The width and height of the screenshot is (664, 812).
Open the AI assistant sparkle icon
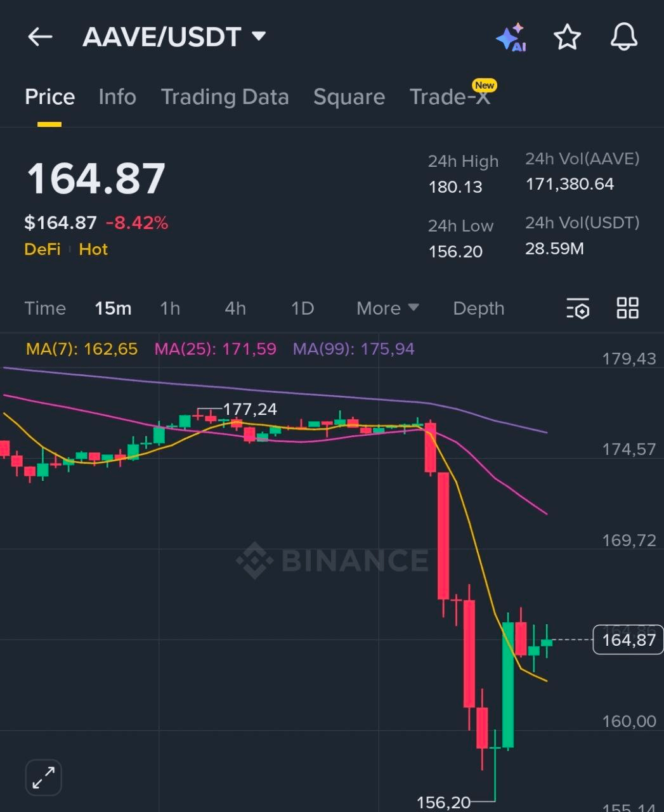511,37
